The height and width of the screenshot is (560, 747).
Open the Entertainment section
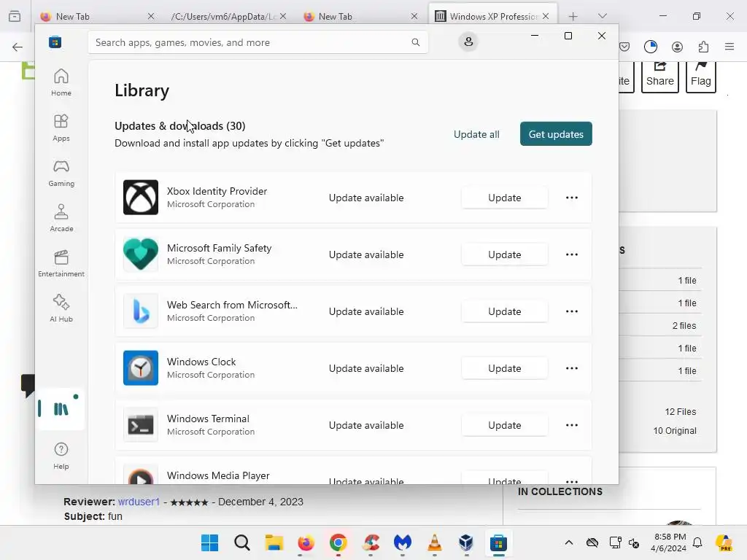click(61, 262)
